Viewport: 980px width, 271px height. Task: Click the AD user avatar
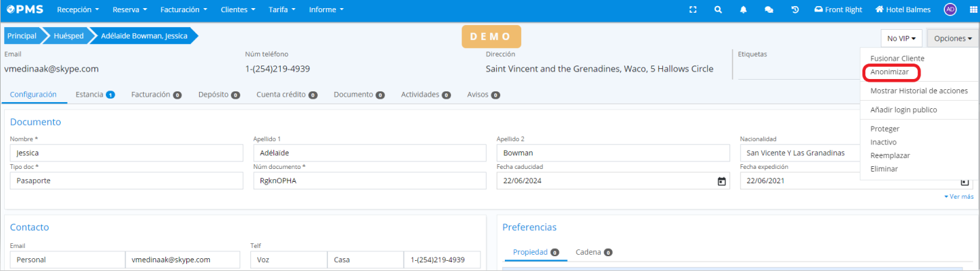[950, 9]
